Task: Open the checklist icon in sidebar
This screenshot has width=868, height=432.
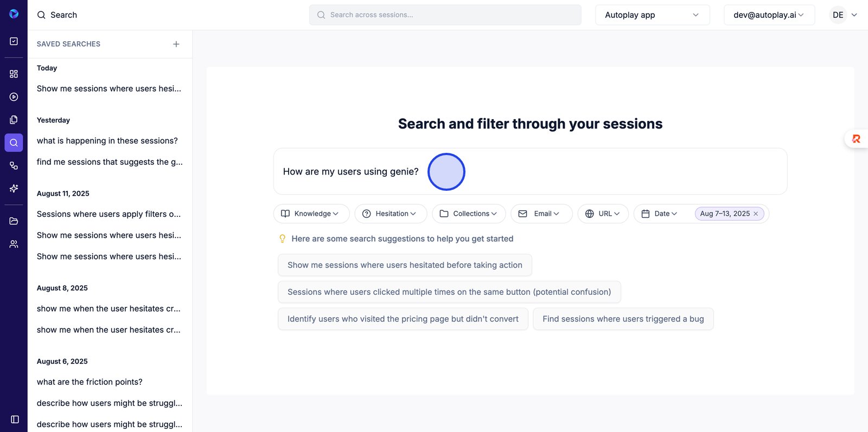Action: pyautogui.click(x=14, y=41)
